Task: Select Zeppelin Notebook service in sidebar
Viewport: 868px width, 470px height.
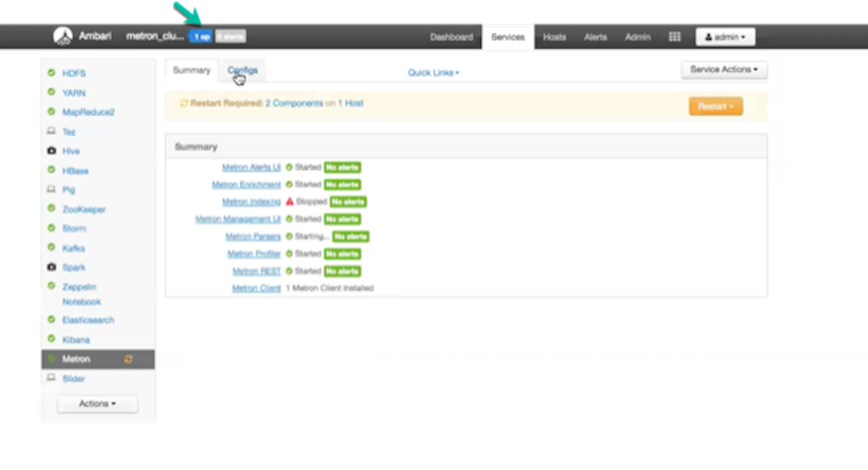Action: [x=82, y=294]
